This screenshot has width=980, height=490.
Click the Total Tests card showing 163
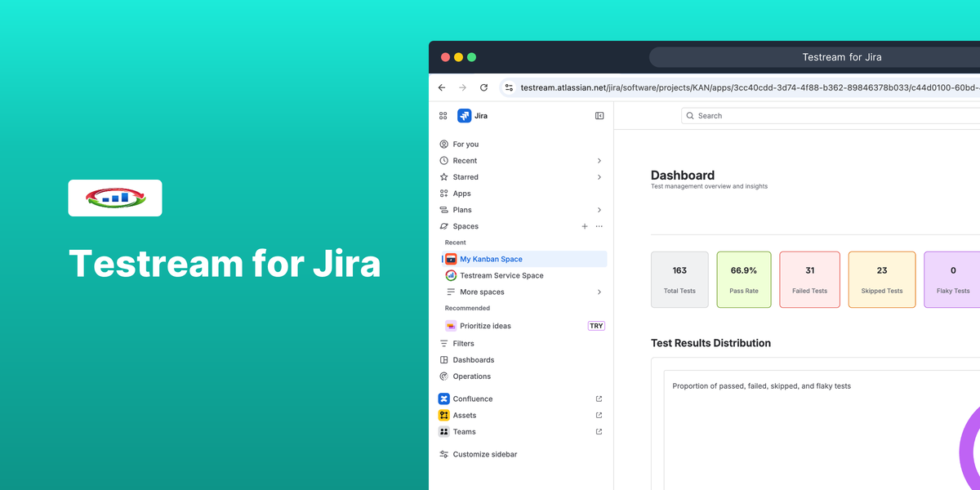[x=679, y=279]
